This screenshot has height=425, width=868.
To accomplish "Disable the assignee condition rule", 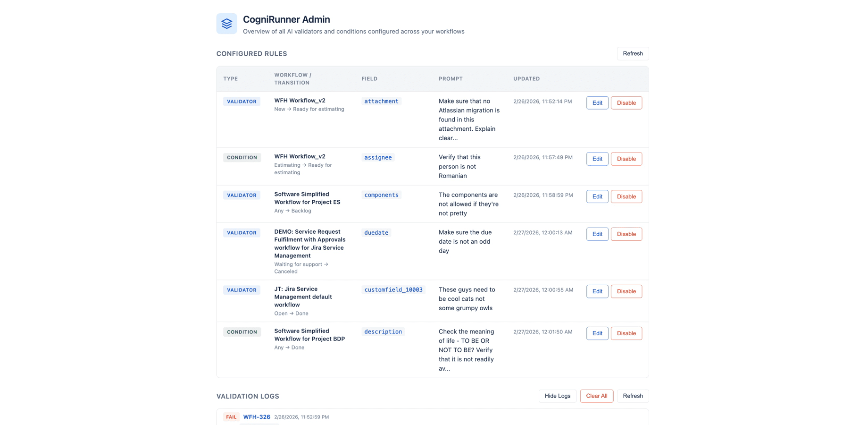I will pos(626,159).
